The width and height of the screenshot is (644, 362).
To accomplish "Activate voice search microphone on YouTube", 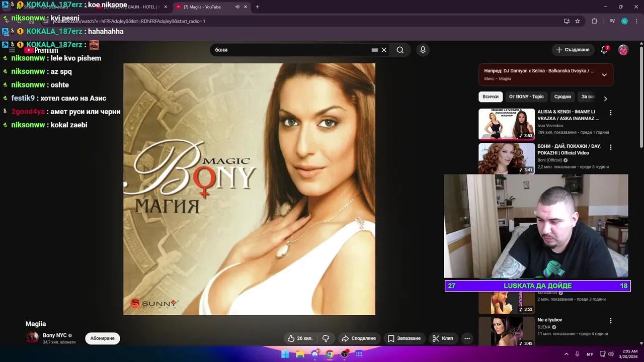I will (x=423, y=50).
